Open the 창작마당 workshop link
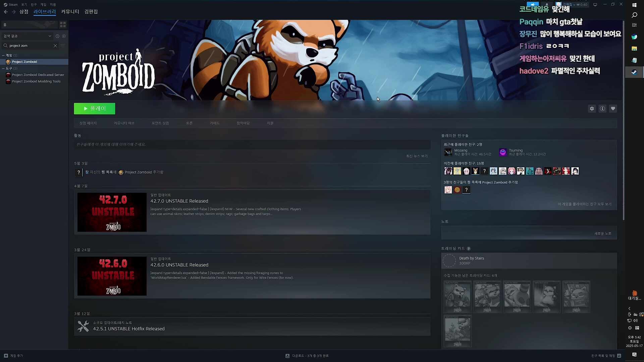644x362 pixels. click(243, 123)
